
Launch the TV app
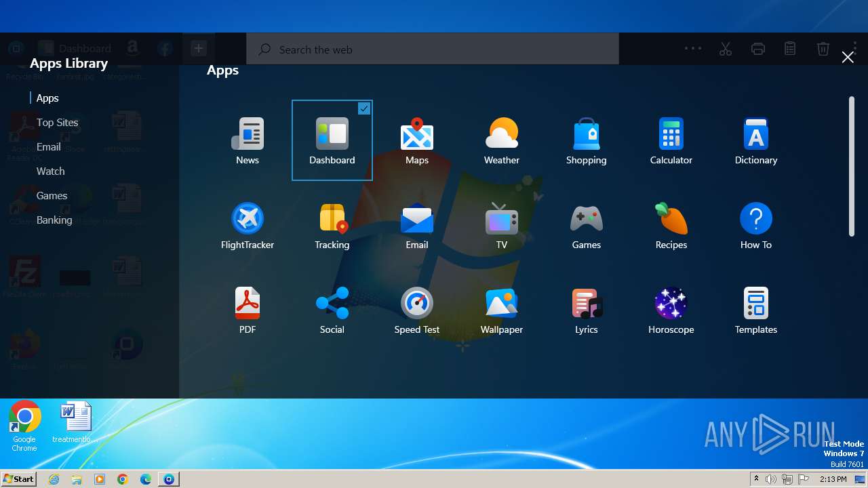[x=502, y=225]
